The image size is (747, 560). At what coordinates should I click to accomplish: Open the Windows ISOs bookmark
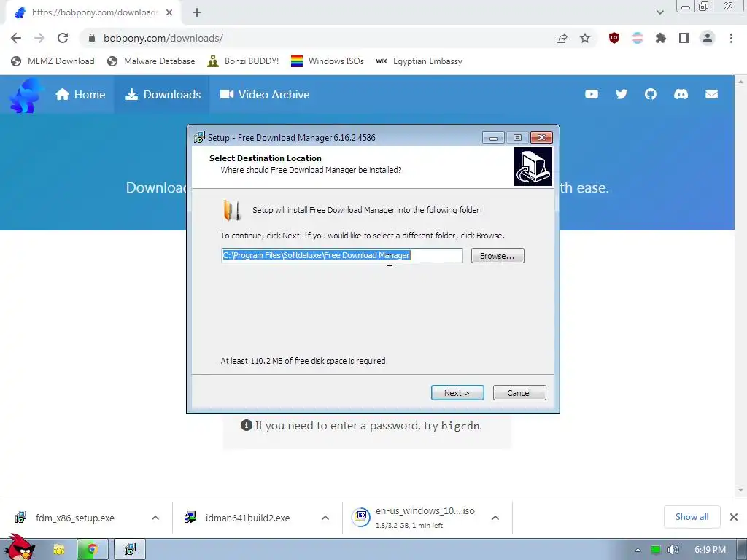pyautogui.click(x=328, y=61)
